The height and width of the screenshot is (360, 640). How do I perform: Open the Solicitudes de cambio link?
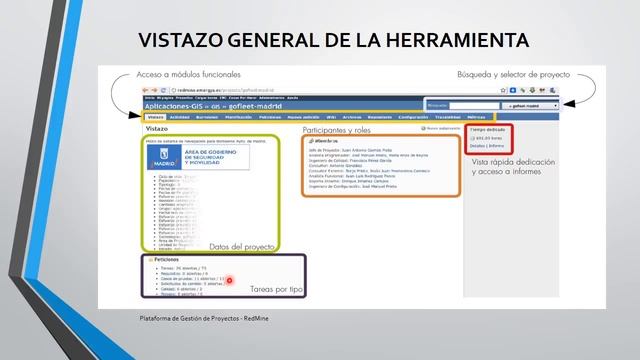[x=181, y=283]
